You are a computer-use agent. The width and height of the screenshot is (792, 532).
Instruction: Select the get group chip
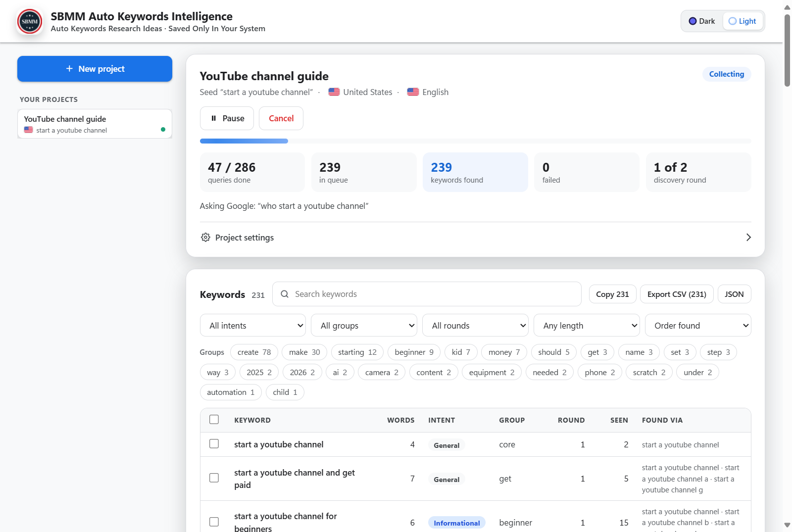(x=597, y=352)
